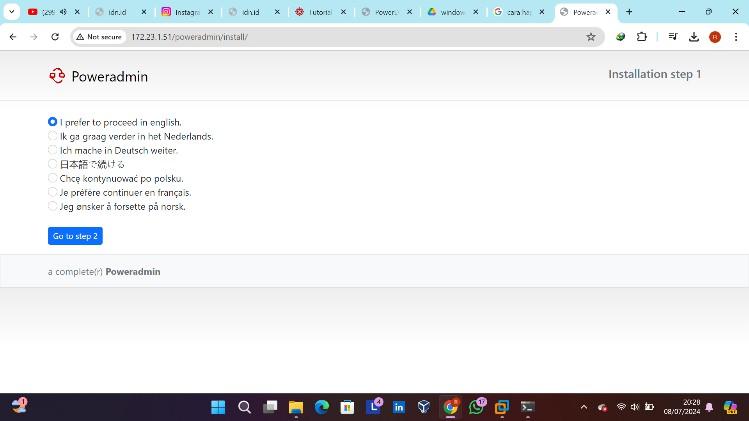749x421 pixels.
Task: Open Microsoft Store from the taskbar
Action: pos(347,407)
